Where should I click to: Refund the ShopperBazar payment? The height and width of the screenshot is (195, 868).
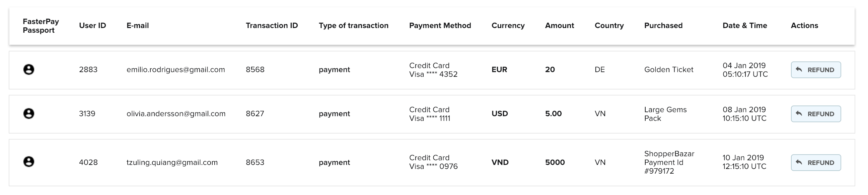pyautogui.click(x=816, y=163)
